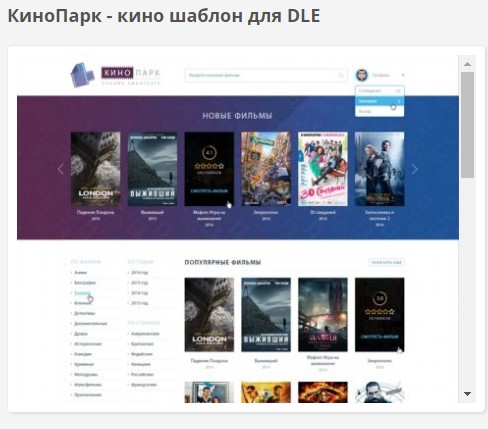Filter films by 2015 год
488x429 pixels.
pyautogui.click(x=140, y=283)
